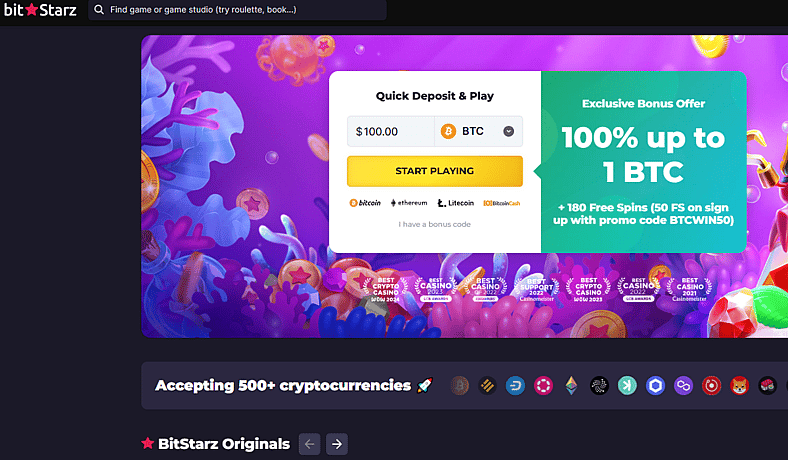The height and width of the screenshot is (460, 788).
Task: Click the Kaspa coin icon
Action: point(627,386)
